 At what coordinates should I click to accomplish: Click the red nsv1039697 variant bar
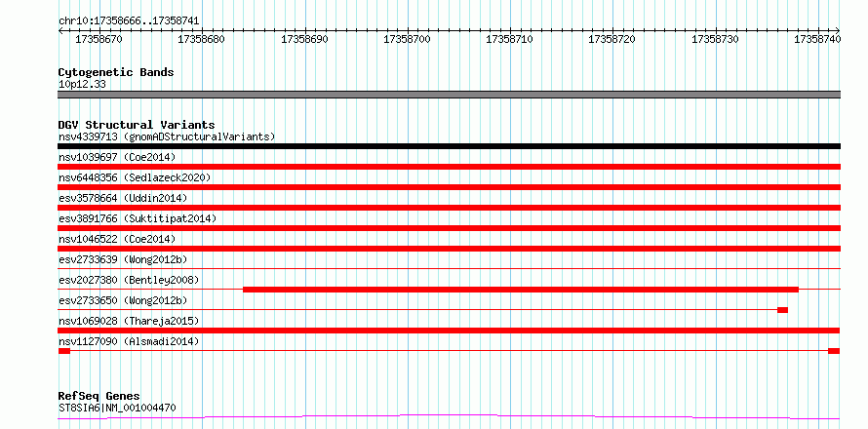tap(449, 167)
